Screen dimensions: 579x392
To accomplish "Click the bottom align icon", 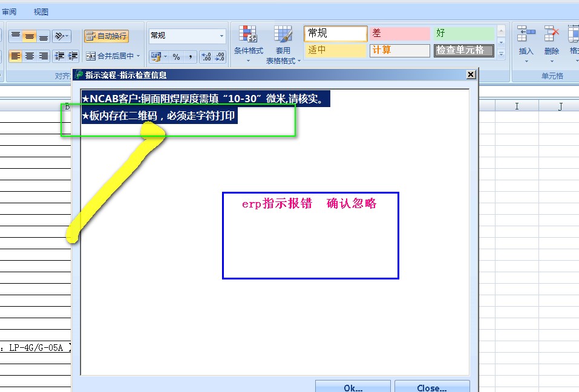I will pyautogui.click(x=43, y=36).
